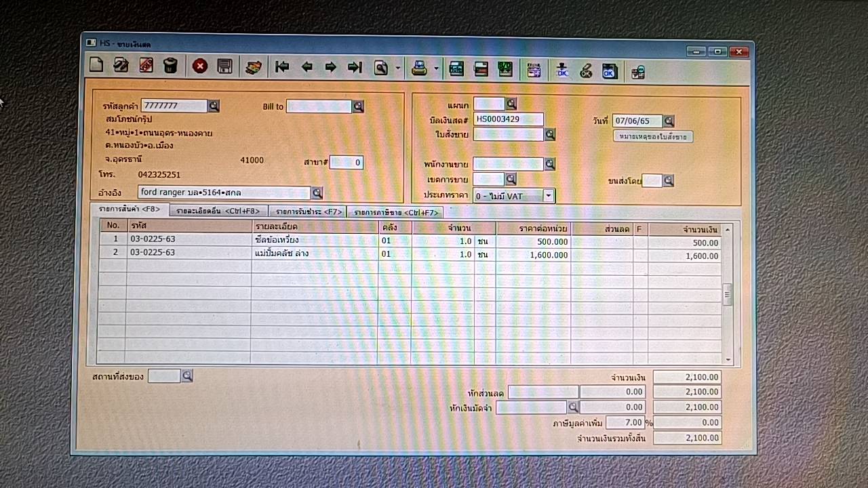868x488 pixels.
Task: Select item row ซีลข้อเหวี่ยง
Action: tap(410, 241)
